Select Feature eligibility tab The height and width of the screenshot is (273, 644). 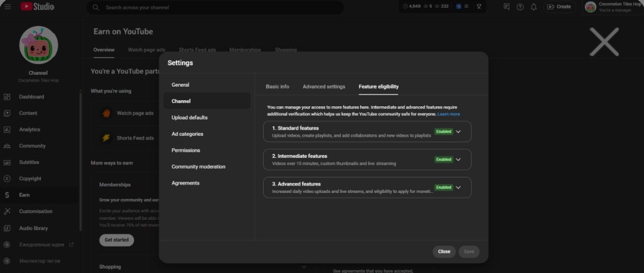pyautogui.click(x=379, y=87)
